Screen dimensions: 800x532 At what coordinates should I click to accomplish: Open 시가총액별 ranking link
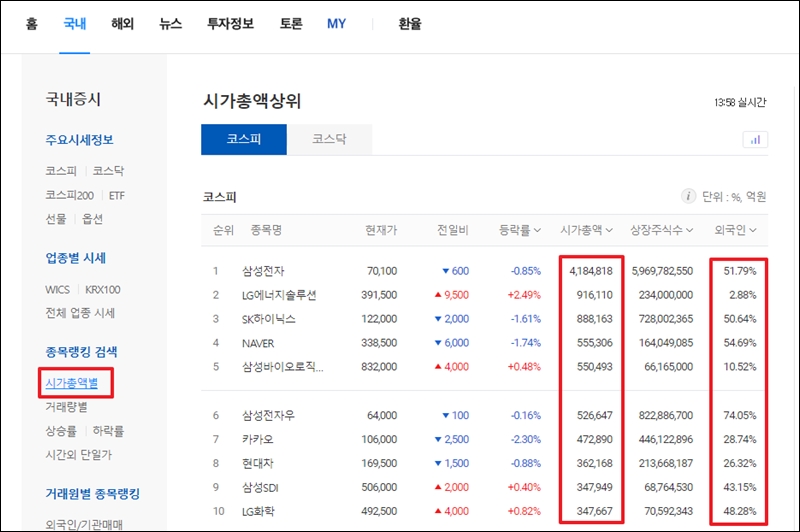(71, 383)
